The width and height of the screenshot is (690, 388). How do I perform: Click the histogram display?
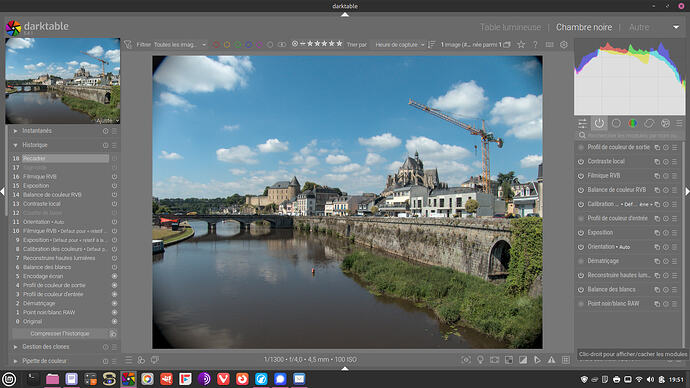(630, 77)
